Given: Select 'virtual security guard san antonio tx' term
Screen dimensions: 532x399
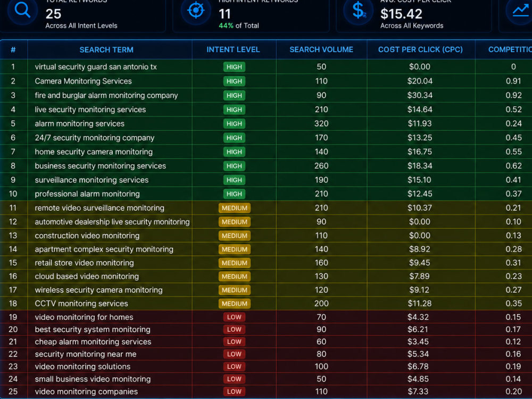Looking at the screenshot, I should 96,67.
